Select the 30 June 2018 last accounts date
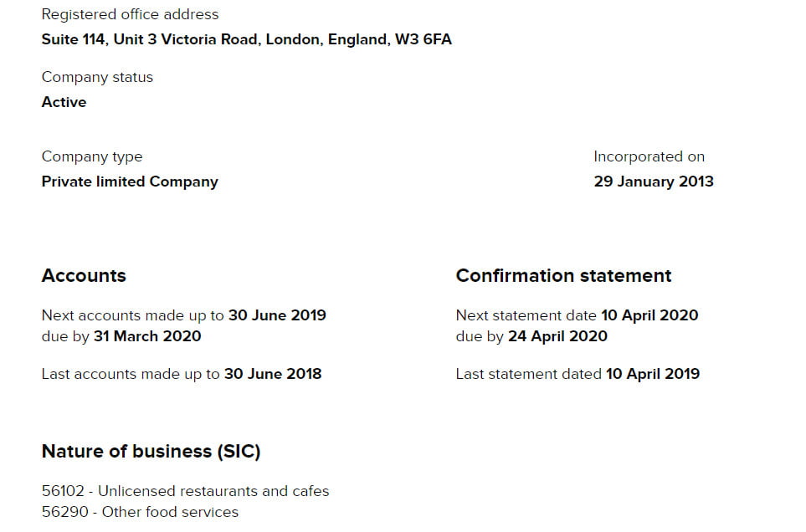 (x=273, y=374)
